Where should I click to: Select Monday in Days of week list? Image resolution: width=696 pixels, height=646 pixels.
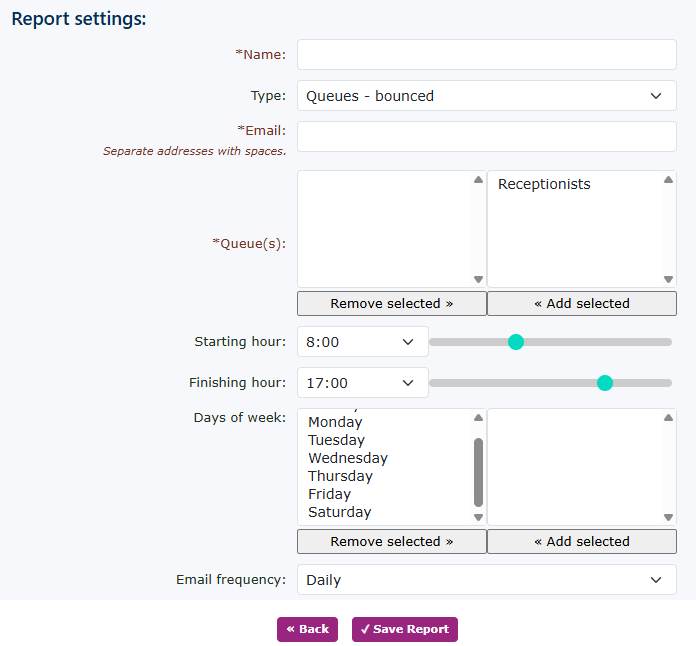click(335, 422)
